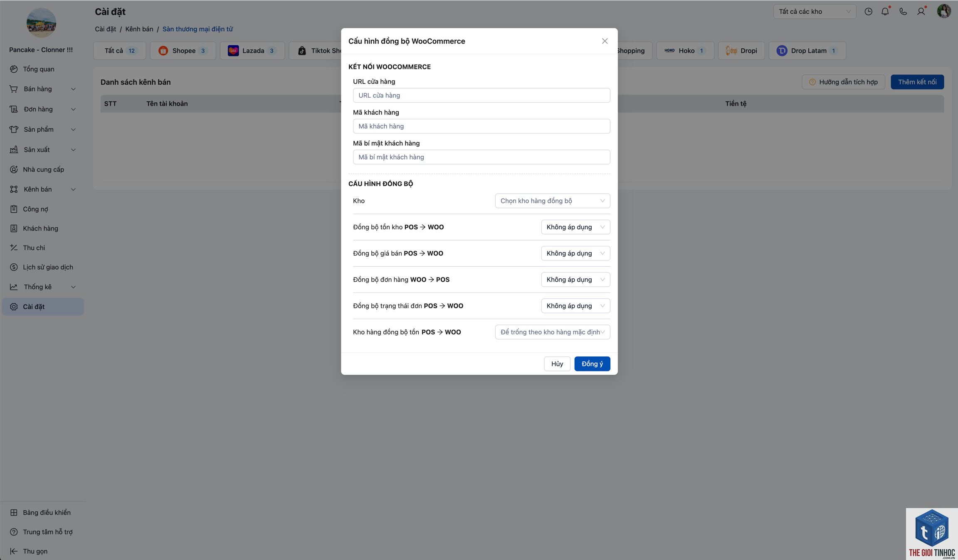Open Đồng bộ giá bán POS→WOO dropdown
This screenshot has height=560, width=958.
point(575,253)
